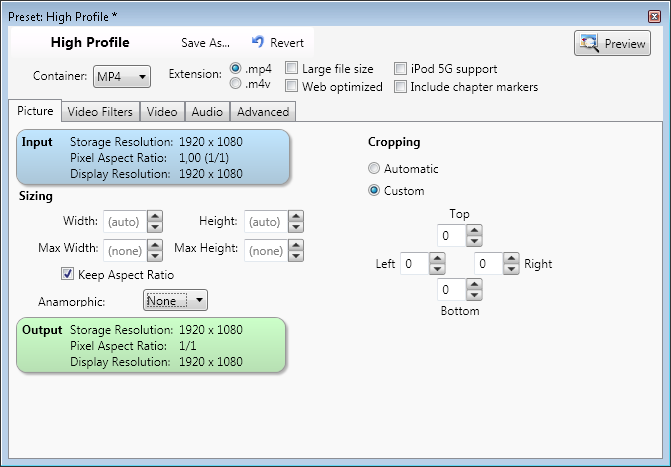Switch to the Video Filters tab
Image resolution: width=671 pixels, height=467 pixels.
coord(100,112)
